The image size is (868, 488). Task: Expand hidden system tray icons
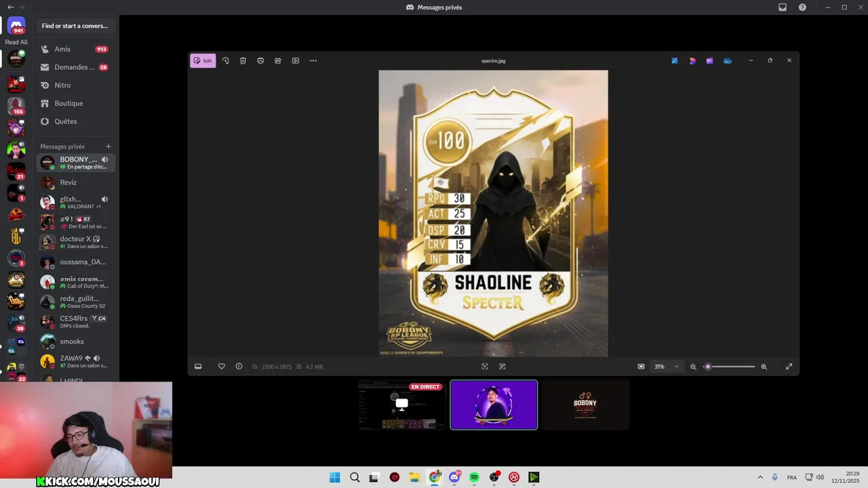tap(760, 477)
